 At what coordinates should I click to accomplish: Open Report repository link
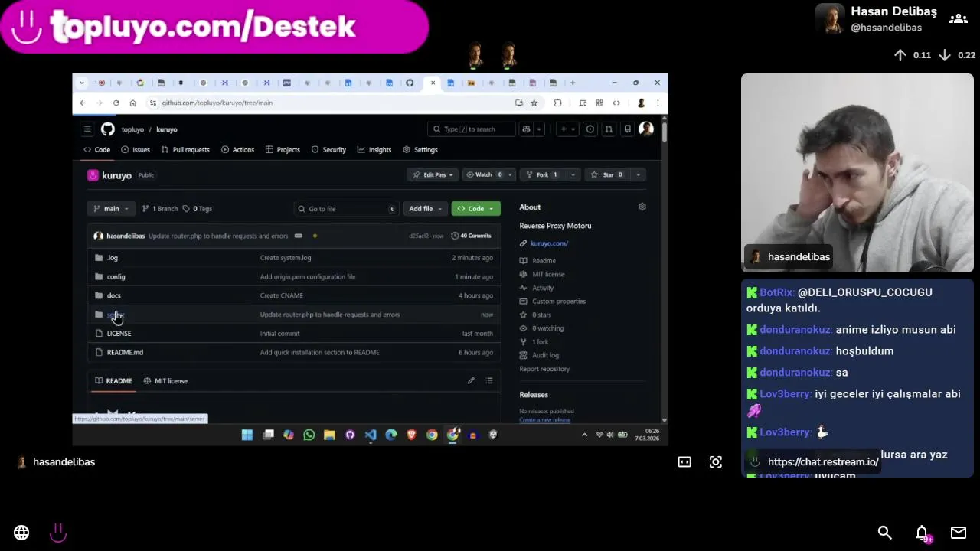click(x=544, y=369)
